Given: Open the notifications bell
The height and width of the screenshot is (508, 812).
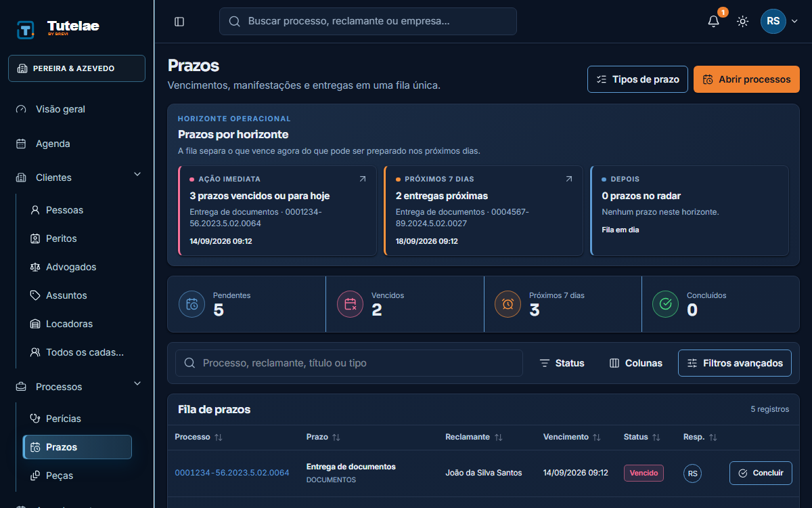Looking at the screenshot, I should click(713, 22).
